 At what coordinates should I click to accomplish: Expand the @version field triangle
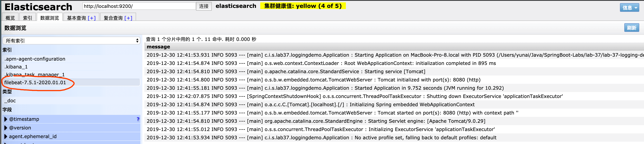[6, 128]
